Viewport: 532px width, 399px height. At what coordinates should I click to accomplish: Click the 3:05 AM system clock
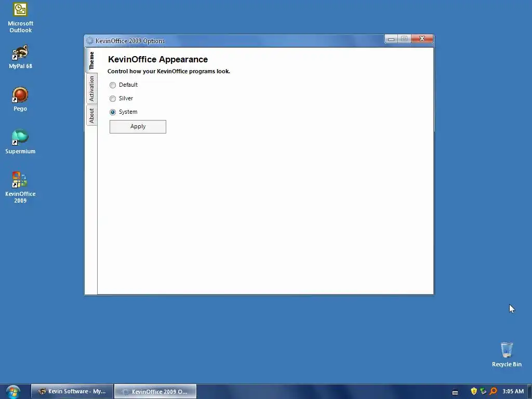(x=513, y=391)
